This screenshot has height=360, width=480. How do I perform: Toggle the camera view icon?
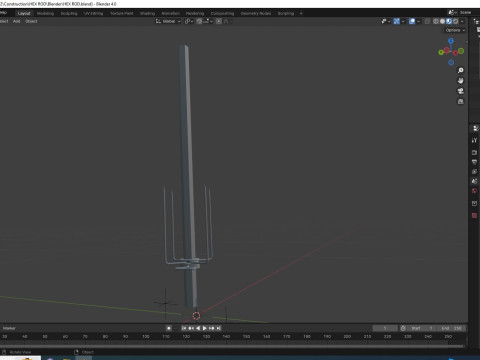(461, 91)
